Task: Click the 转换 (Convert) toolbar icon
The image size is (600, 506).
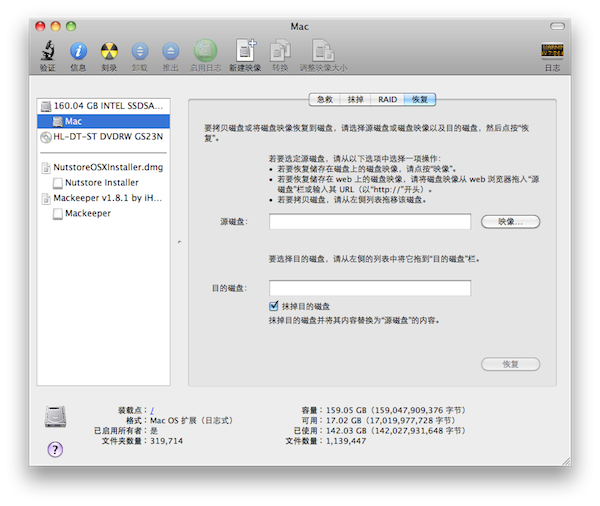Action: point(283,50)
